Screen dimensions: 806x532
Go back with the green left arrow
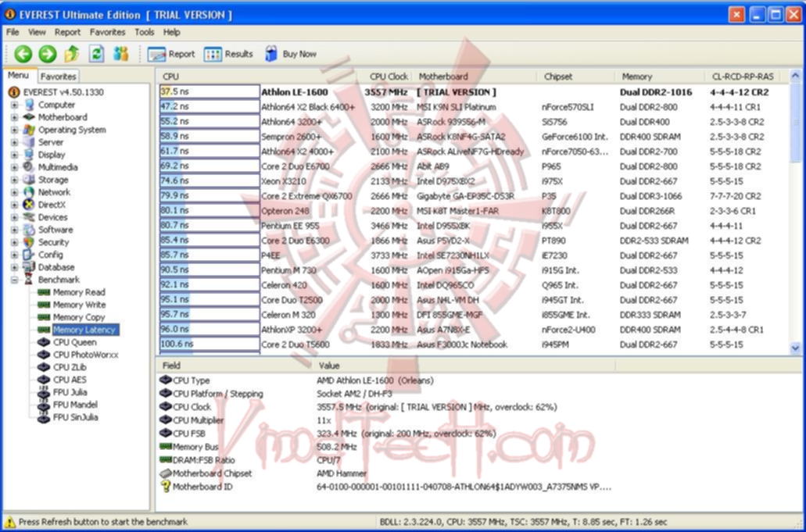(x=23, y=54)
